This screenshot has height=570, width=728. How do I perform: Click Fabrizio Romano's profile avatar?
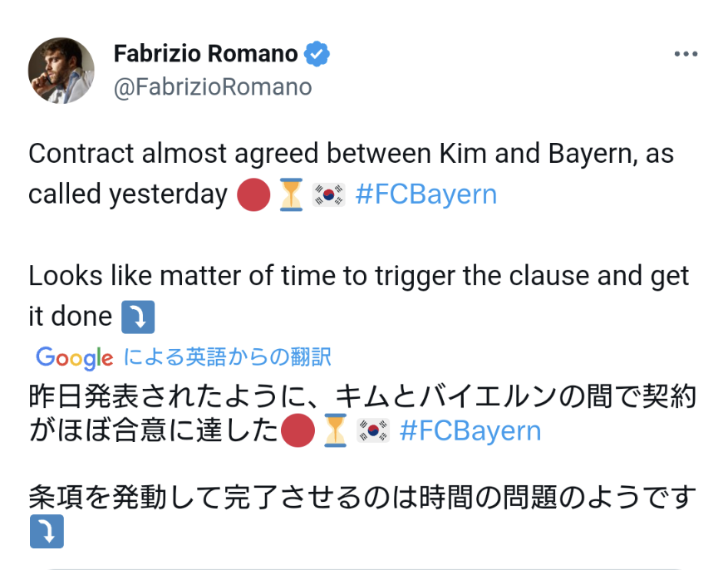pyautogui.click(x=61, y=70)
